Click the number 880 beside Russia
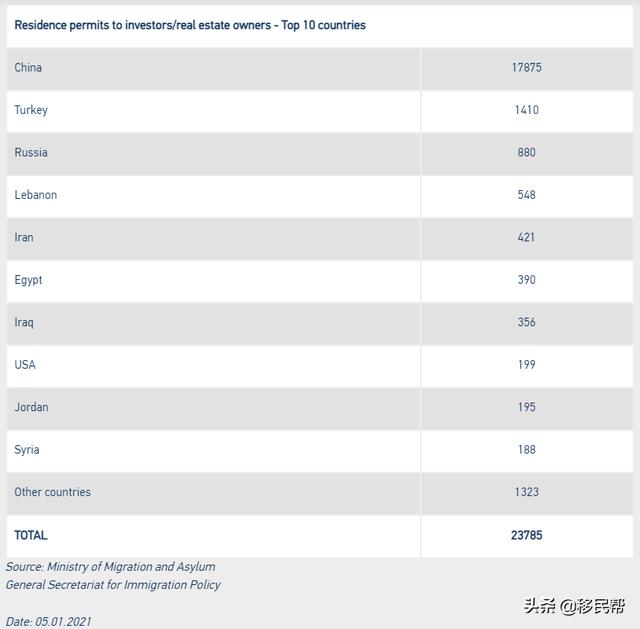This screenshot has height=629, width=640. [x=527, y=153]
